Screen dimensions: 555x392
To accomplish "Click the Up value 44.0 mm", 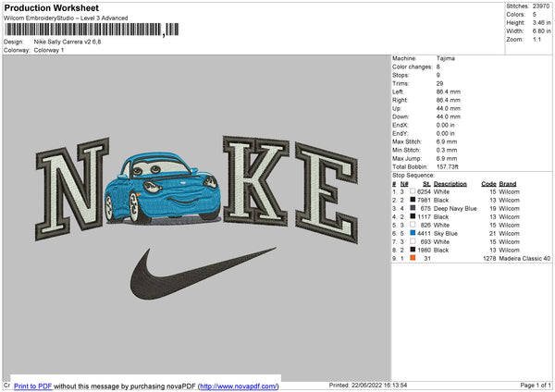I will (448, 108).
